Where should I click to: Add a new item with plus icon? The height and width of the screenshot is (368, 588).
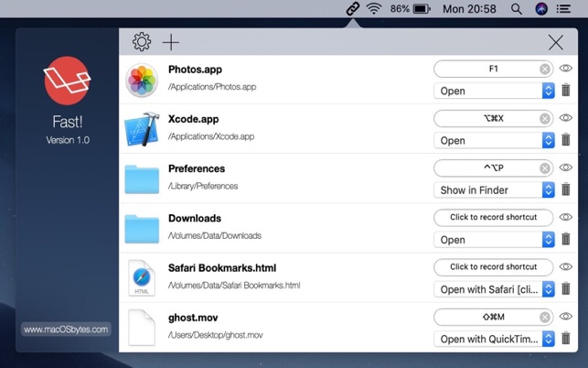[x=171, y=42]
